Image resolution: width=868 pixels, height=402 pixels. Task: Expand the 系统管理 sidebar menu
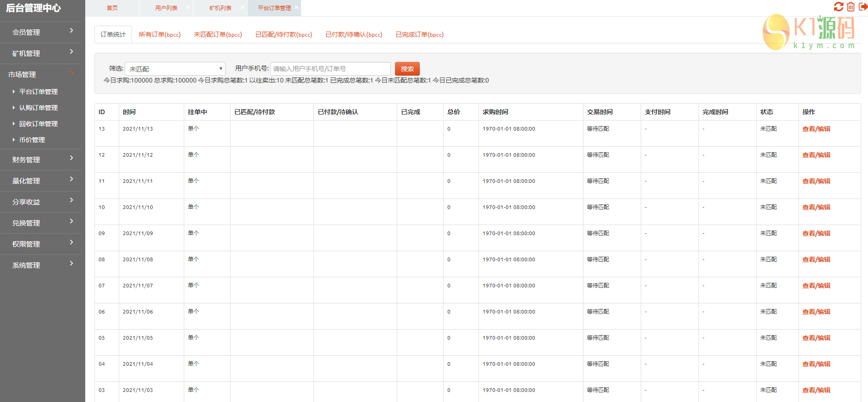tap(40, 265)
